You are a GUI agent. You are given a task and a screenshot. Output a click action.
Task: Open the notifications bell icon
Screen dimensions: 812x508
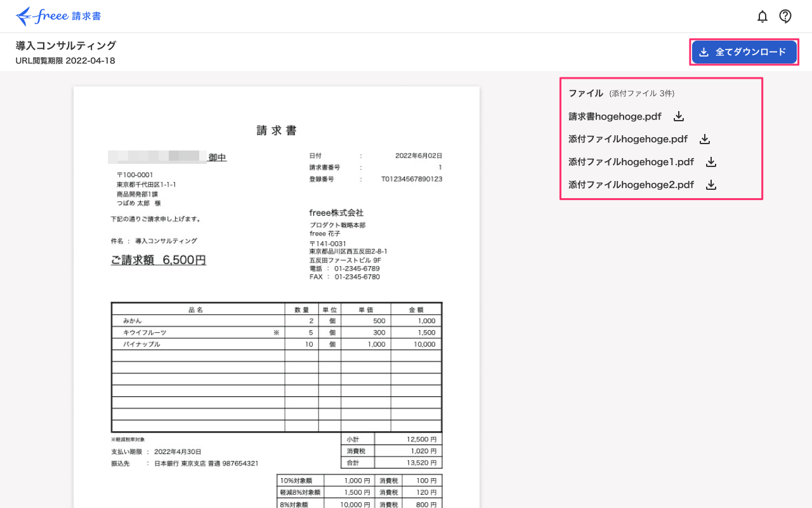point(763,17)
